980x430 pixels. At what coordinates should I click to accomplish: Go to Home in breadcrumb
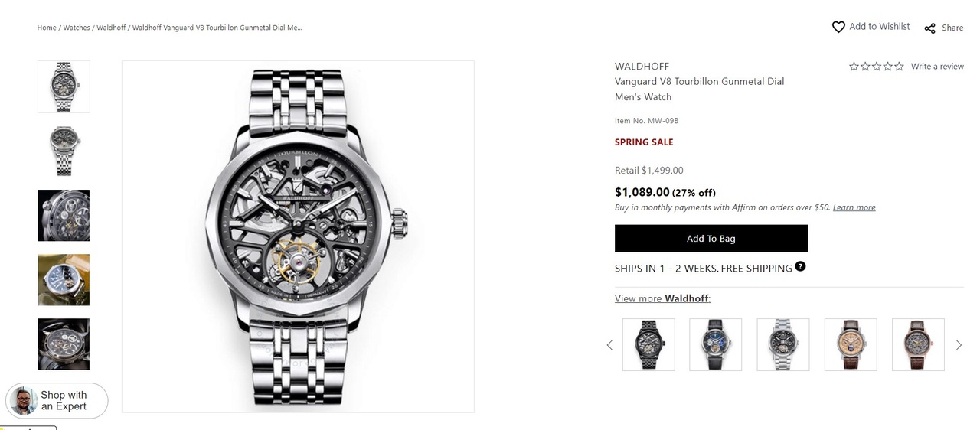point(47,28)
